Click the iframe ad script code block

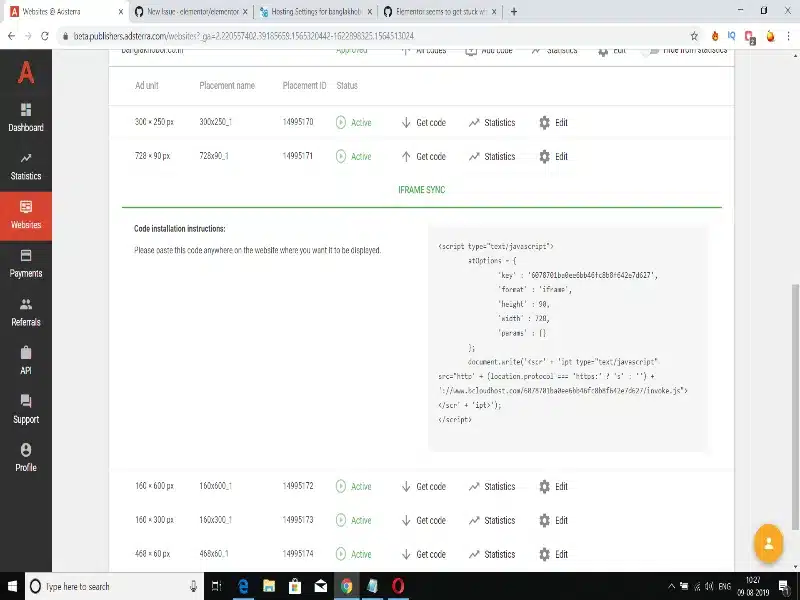(567, 337)
